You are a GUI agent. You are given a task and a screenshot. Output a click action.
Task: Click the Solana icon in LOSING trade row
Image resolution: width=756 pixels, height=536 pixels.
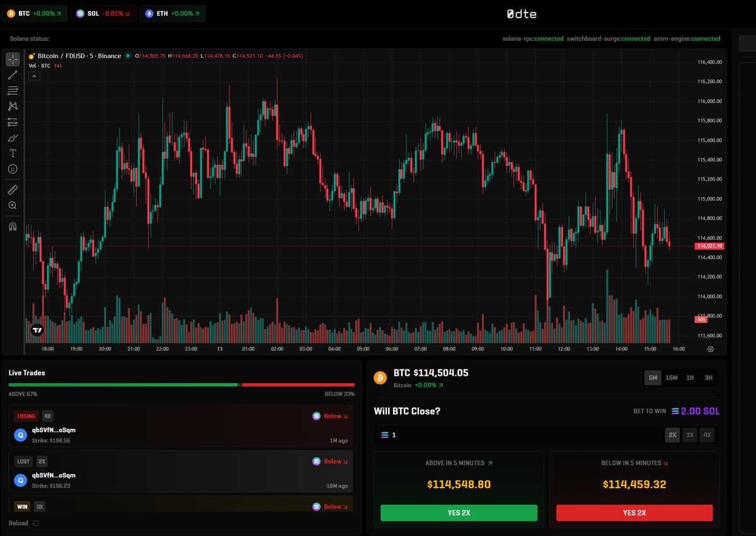(x=317, y=416)
